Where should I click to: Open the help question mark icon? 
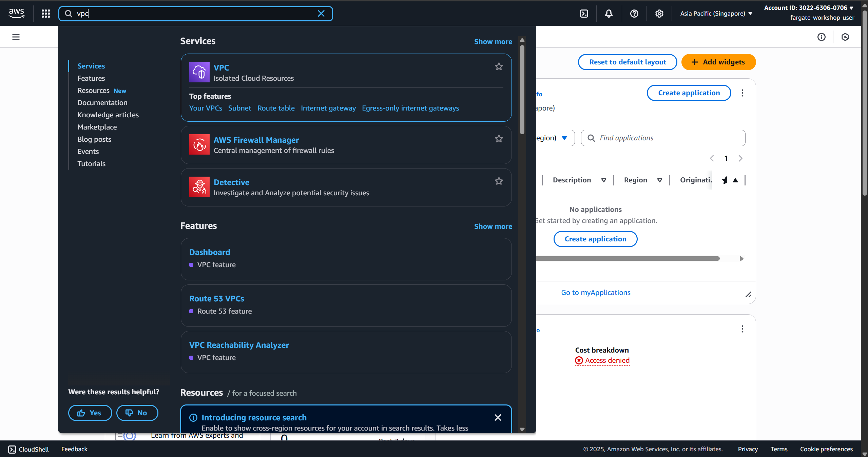[634, 14]
